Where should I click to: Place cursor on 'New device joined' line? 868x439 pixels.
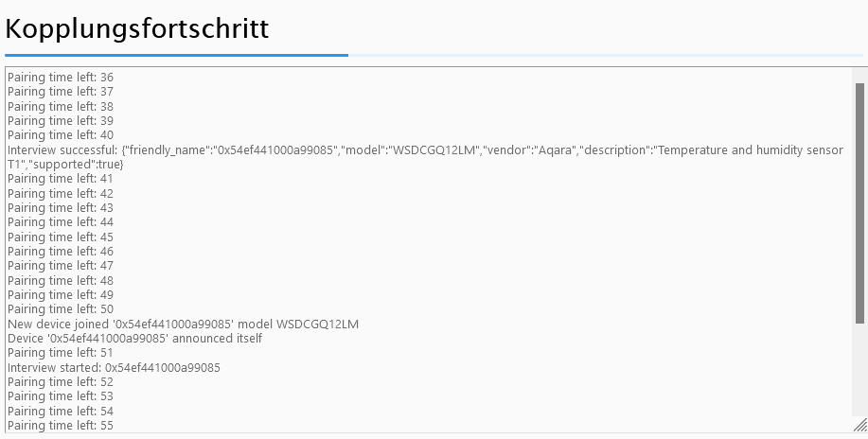(x=183, y=324)
